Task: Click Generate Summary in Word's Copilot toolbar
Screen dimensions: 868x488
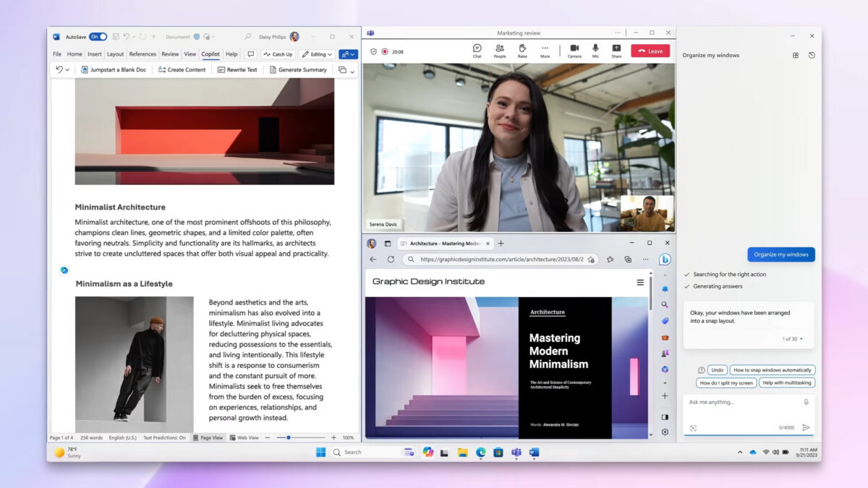Action: (298, 69)
